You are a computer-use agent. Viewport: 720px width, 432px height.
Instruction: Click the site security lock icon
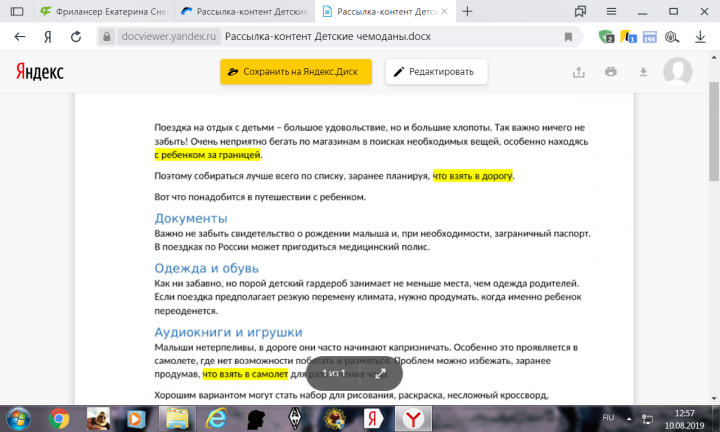(x=107, y=37)
